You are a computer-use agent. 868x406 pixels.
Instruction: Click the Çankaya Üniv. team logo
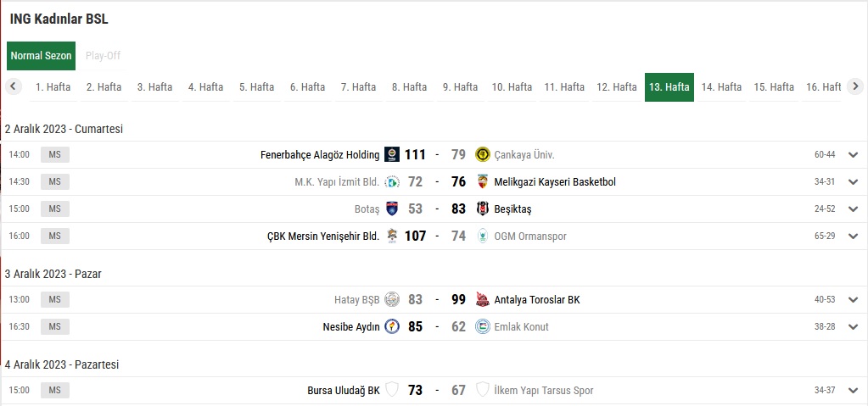pos(483,154)
